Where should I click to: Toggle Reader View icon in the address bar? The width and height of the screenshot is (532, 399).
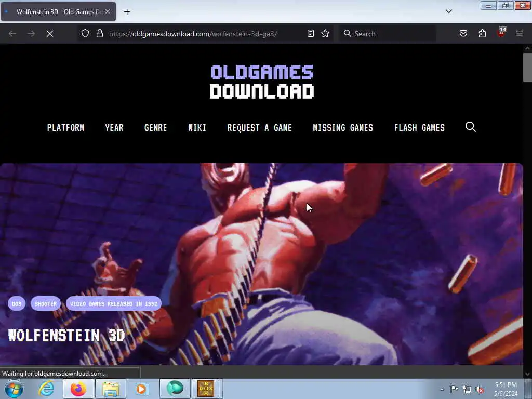pos(310,34)
